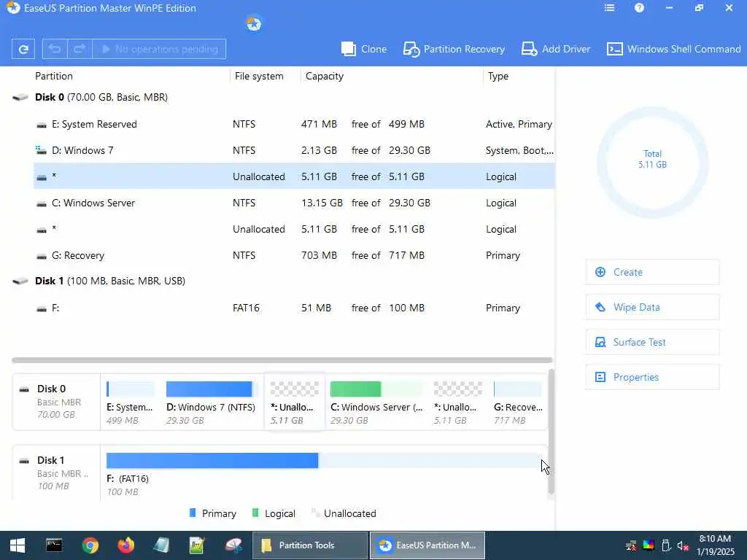Click the Capacity column header
The height and width of the screenshot is (560, 747).
tap(325, 76)
